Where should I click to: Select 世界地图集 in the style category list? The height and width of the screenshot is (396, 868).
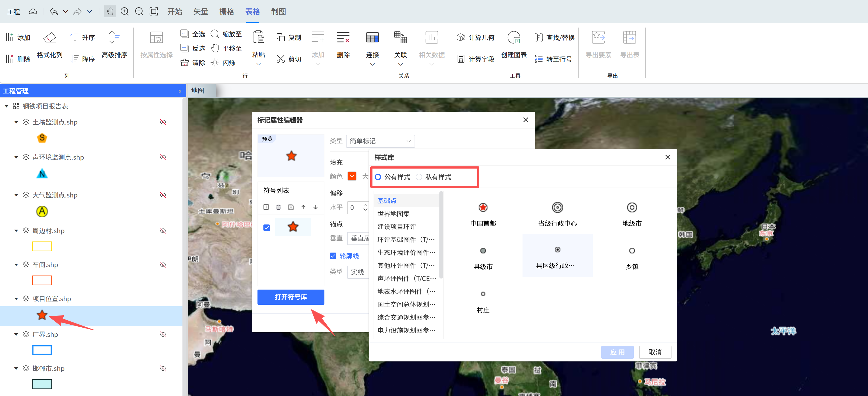[394, 213]
